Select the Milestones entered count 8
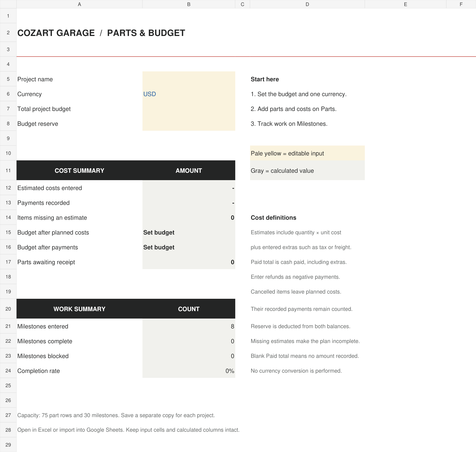Viewport: 476px width, 452px height. click(x=189, y=326)
